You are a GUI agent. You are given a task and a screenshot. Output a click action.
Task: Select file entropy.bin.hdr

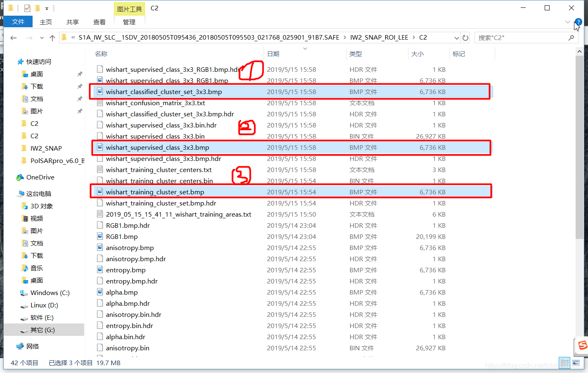coord(130,326)
